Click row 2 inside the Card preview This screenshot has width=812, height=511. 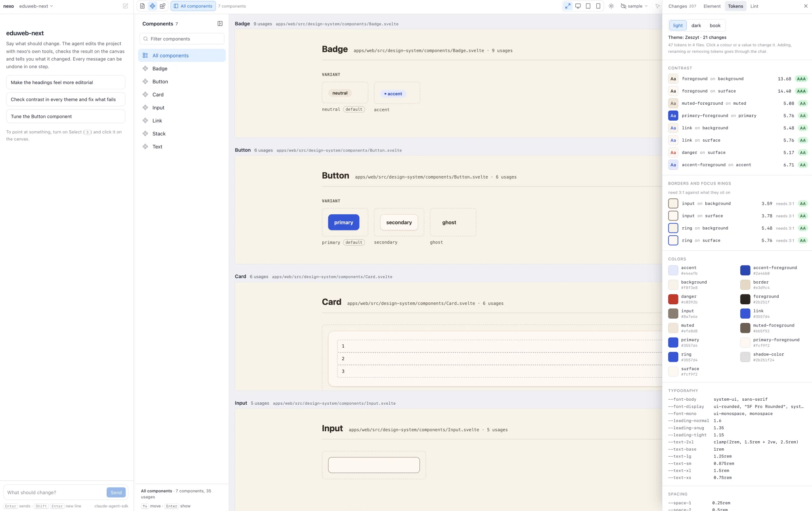(499, 359)
